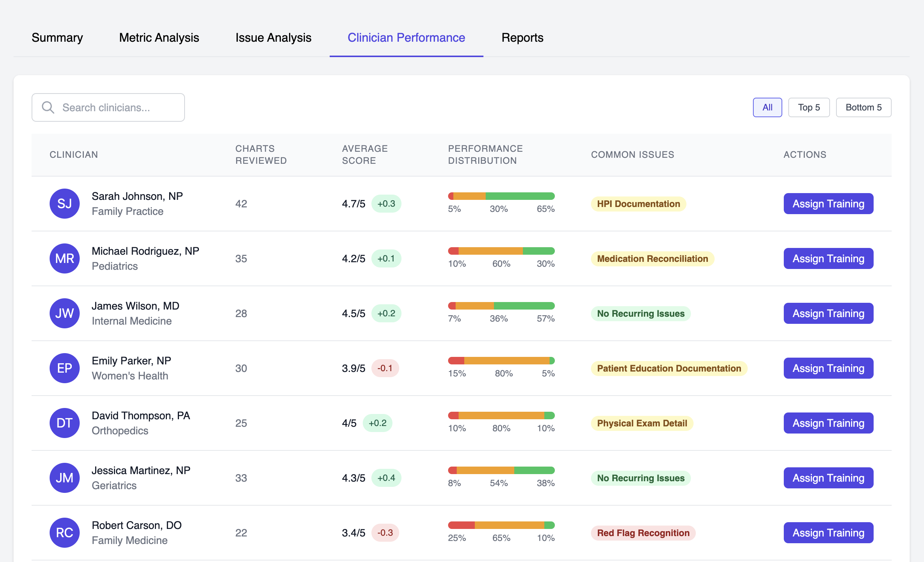Open the Reports tab
This screenshot has height=562, width=924.
(x=522, y=38)
